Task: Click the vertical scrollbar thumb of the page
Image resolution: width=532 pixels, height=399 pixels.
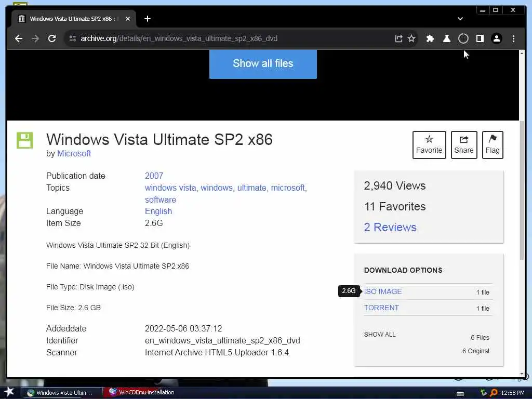Action: tap(522, 190)
